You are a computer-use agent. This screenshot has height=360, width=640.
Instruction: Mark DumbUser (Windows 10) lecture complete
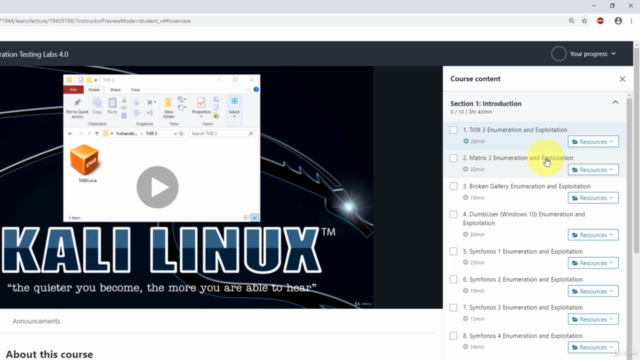point(453,214)
